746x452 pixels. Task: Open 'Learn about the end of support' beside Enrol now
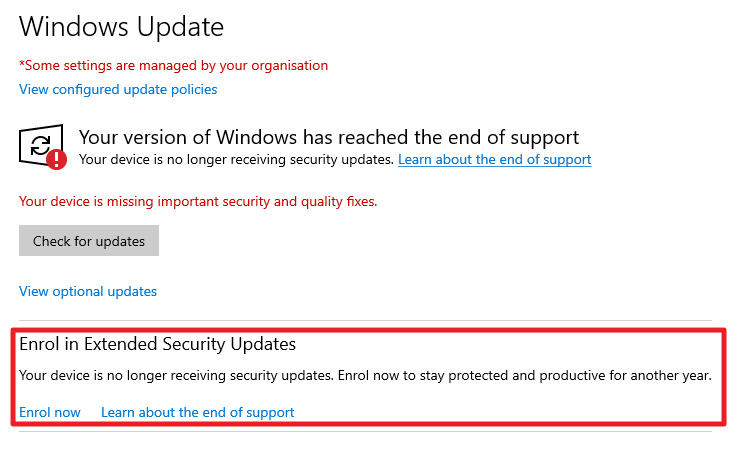click(197, 412)
